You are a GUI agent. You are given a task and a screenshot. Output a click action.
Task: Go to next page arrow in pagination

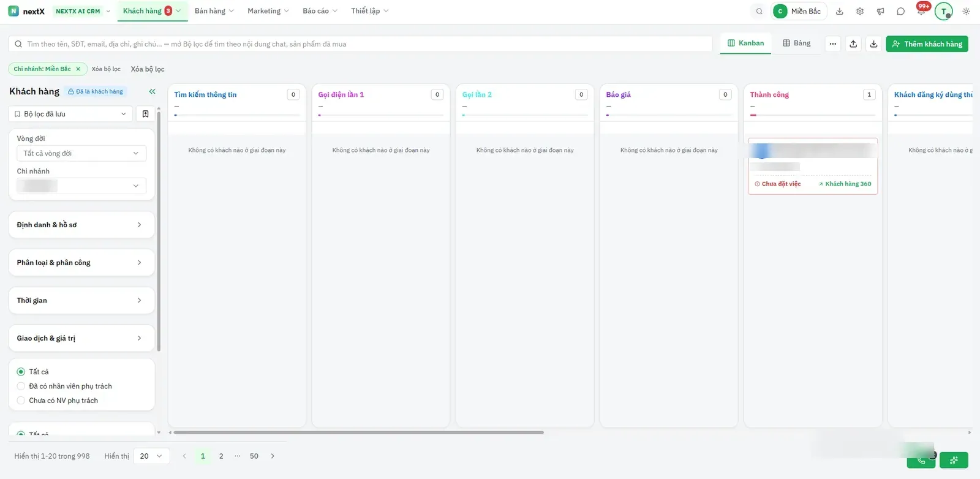pos(273,456)
